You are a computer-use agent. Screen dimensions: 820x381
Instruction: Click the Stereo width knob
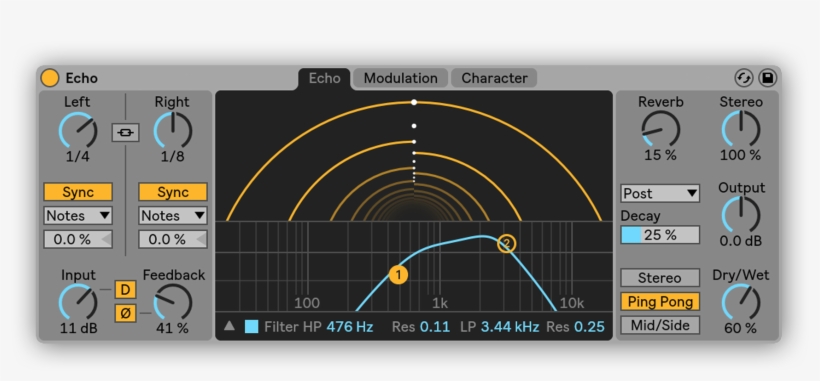coord(741,129)
